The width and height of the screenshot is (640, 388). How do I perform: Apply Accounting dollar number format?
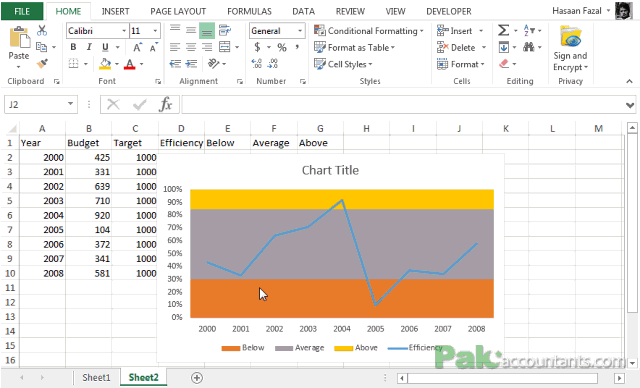click(257, 47)
